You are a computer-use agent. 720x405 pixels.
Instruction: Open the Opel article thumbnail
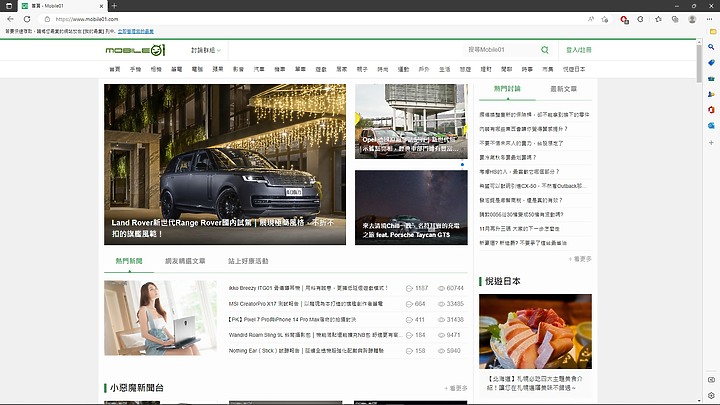[411, 121]
